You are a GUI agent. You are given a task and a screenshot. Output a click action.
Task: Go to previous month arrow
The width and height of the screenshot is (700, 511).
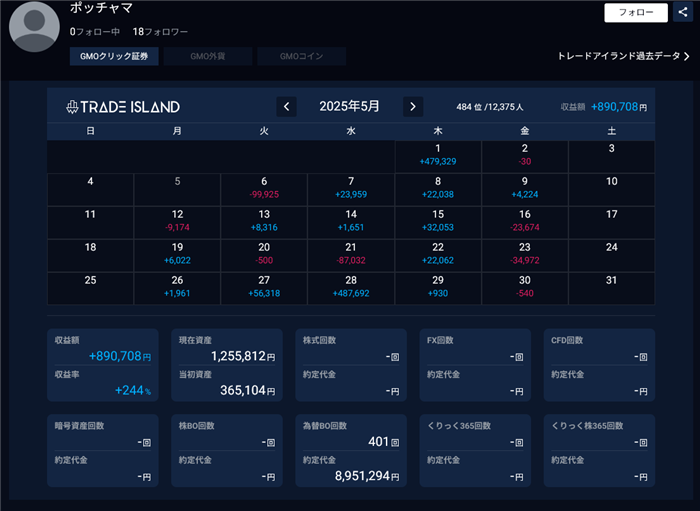pyautogui.click(x=287, y=107)
